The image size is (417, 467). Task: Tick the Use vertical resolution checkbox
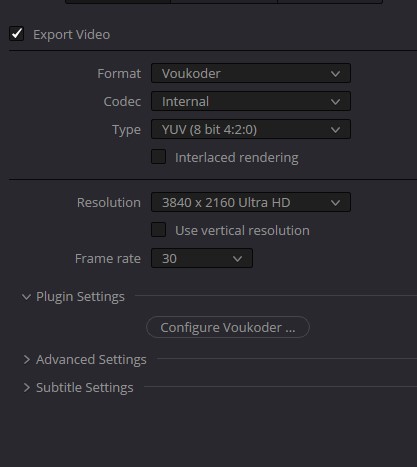pyautogui.click(x=158, y=230)
